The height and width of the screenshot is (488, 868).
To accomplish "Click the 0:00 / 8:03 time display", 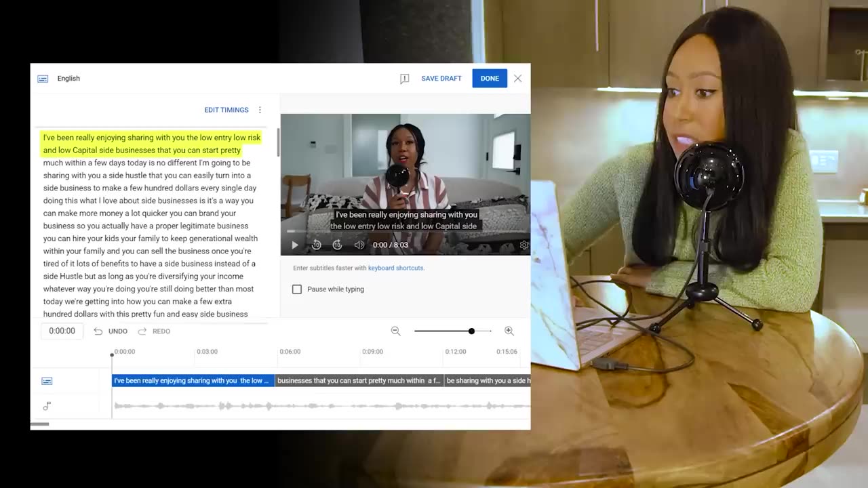I will tap(391, 245).
